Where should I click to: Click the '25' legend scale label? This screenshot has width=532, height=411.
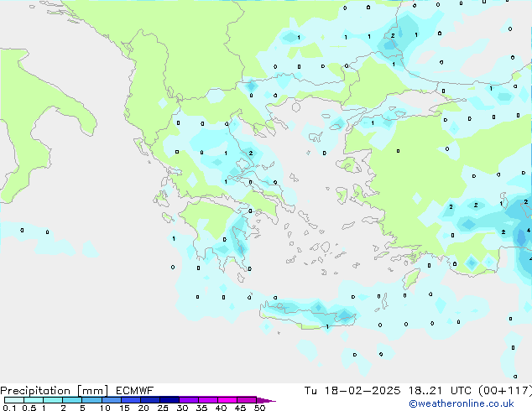tap(163, 408)
